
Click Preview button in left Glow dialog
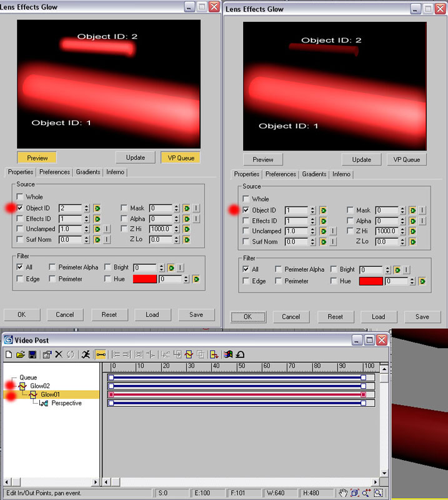pos(37,158)
